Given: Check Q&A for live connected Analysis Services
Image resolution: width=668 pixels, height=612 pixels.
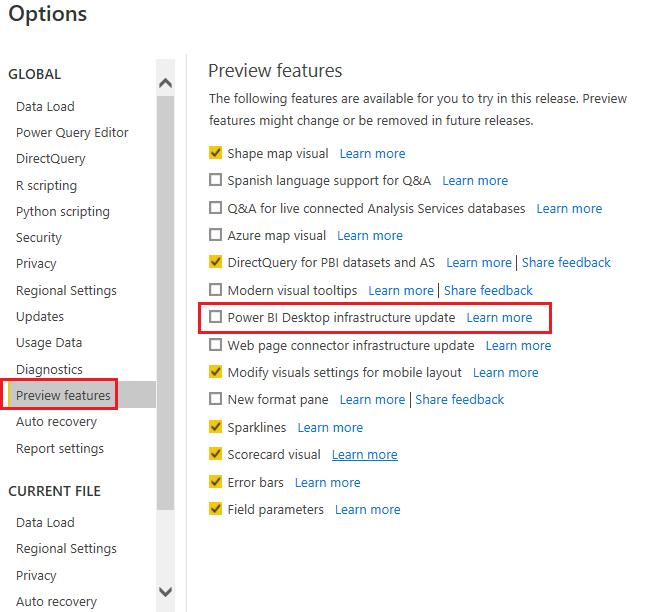Looking at the screenshot, I should [x=216, y=208].
